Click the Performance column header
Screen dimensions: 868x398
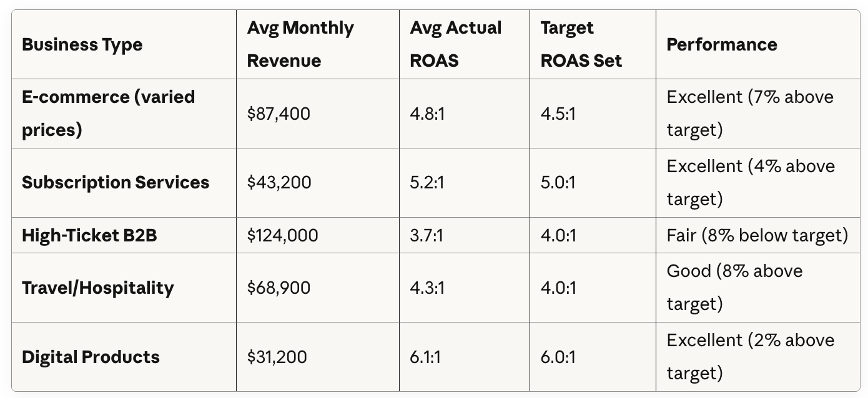pos(722,44)
